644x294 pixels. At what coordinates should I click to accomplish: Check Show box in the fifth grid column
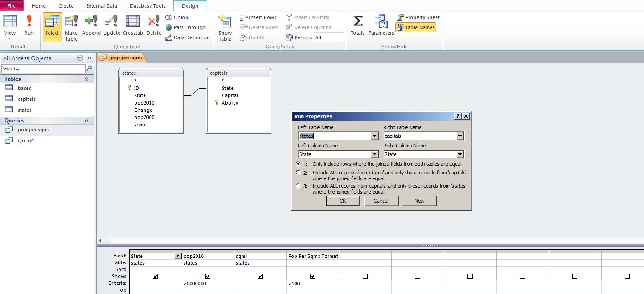point(365,276)
